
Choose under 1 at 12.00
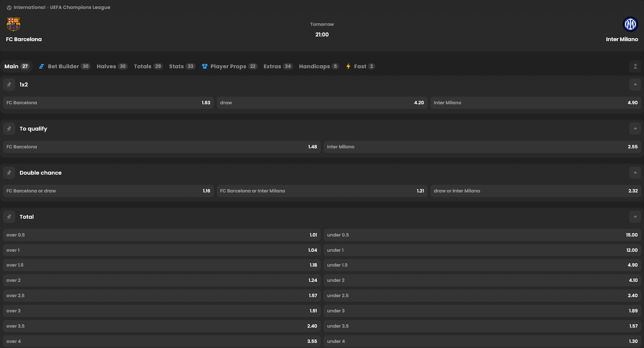(482, 250)
